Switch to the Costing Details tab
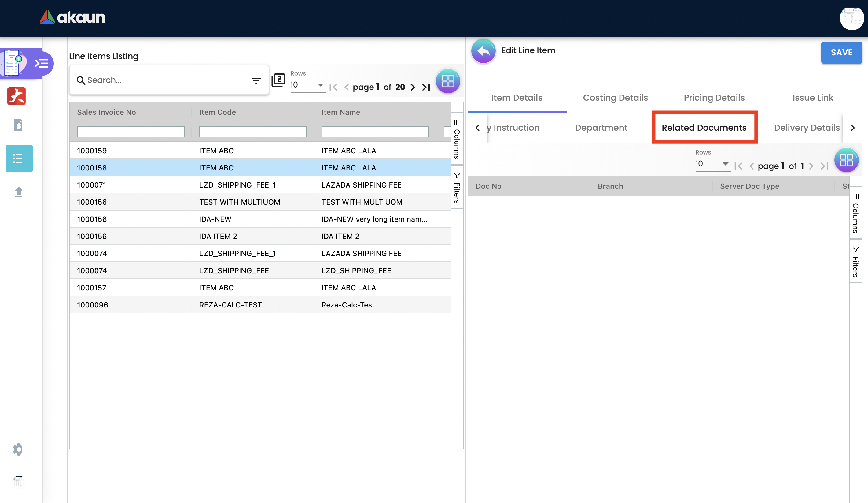 pyautogui.click(x=615, y=98)
